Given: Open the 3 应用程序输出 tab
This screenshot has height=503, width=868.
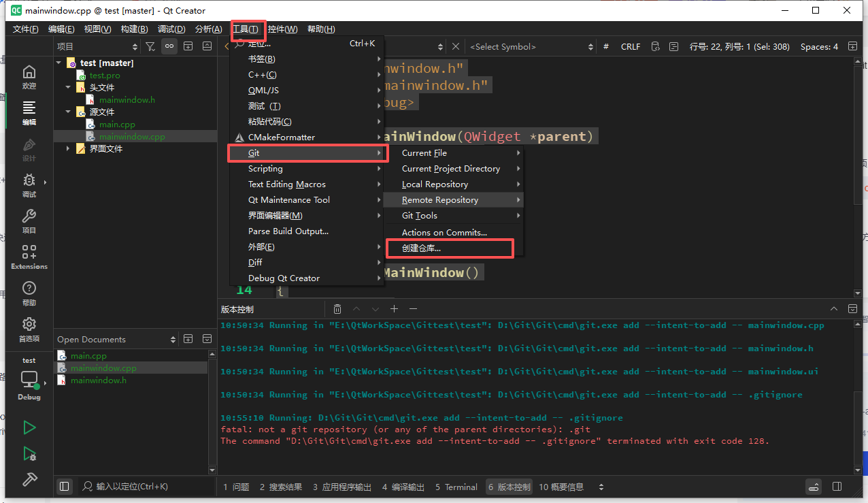Looking at the screenshot, I should click(x=342, y=487).
